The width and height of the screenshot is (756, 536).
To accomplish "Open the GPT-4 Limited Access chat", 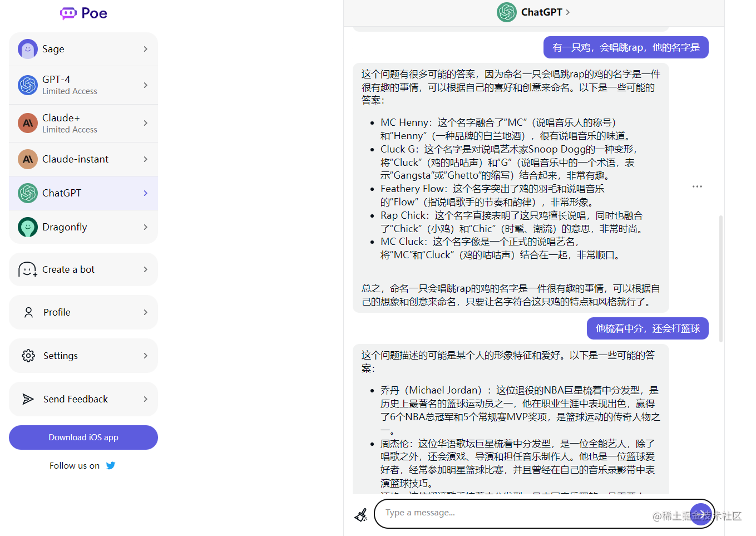I will 83,85.
